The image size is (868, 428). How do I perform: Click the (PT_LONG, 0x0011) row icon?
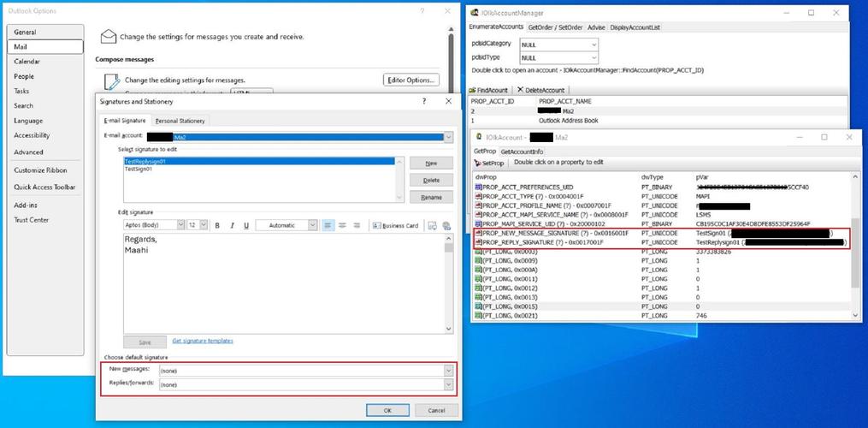click(x=478, y=279)
